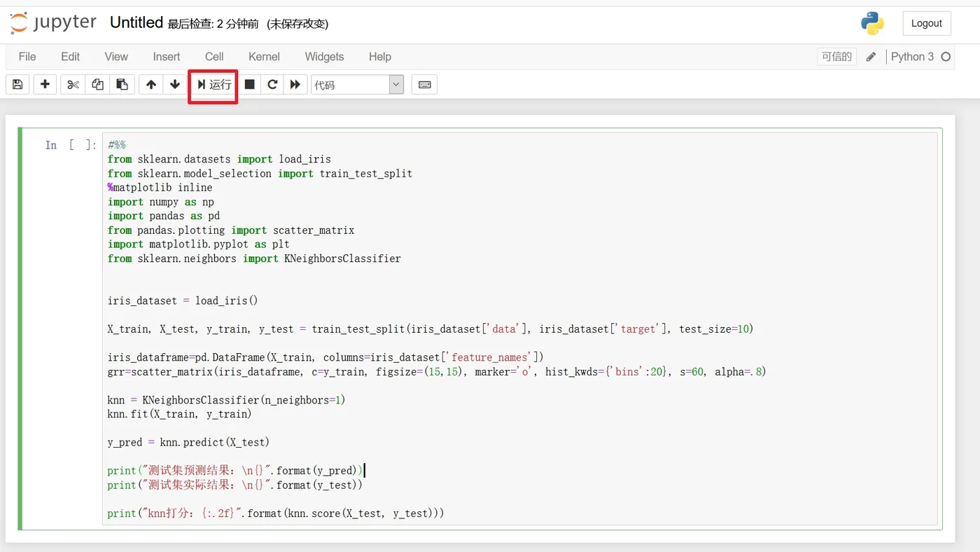Run the cell with 运行 button
The height and width of the screenshot is (552, 980).
213,85
